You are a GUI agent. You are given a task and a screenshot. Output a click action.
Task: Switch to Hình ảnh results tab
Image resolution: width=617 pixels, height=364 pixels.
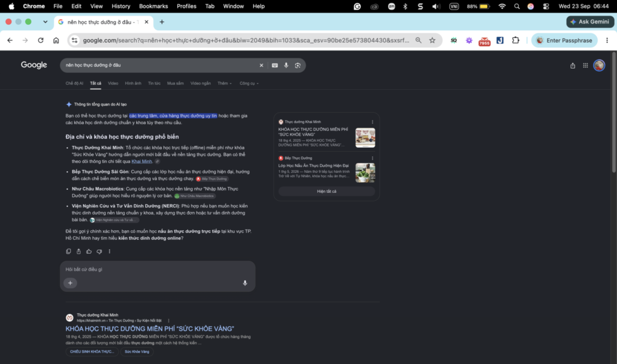pos(133,83)
